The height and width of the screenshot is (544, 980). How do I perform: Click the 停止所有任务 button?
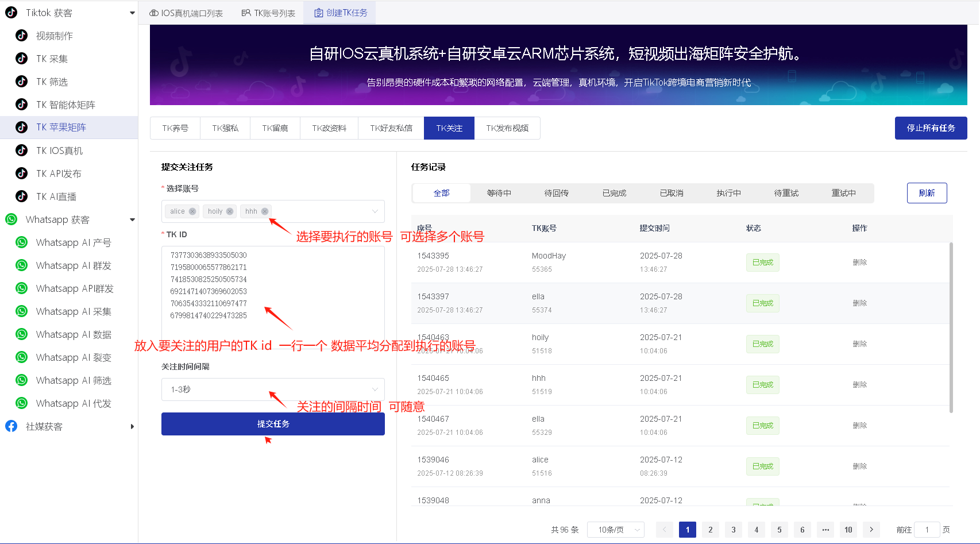click(931, 128)
